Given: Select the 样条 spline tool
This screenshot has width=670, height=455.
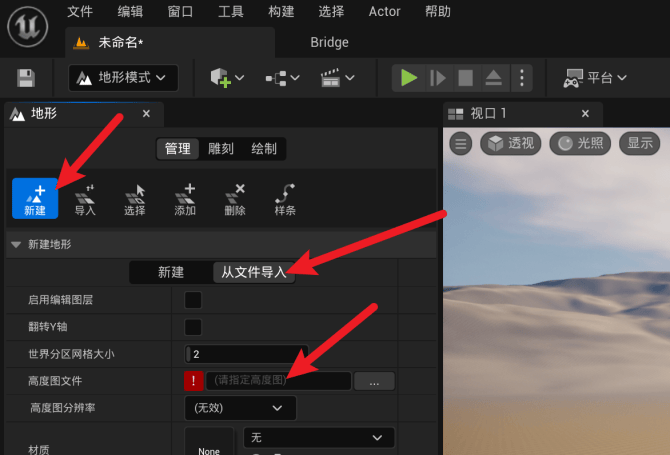Looking at the screenshot, I should 285,199.
